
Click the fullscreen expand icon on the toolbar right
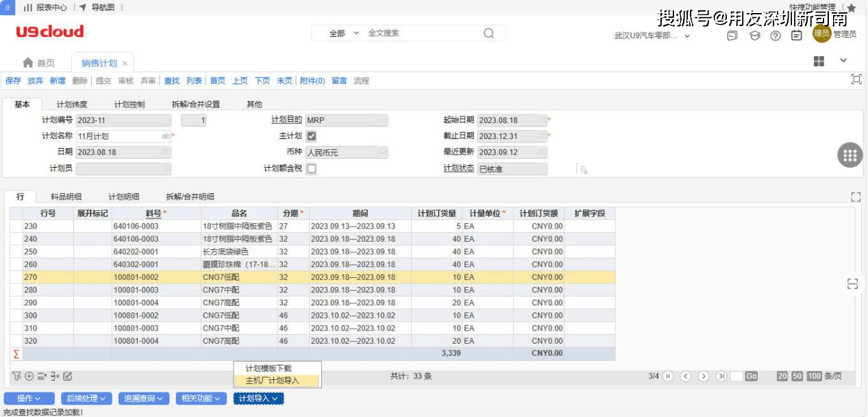coord(856,80)
